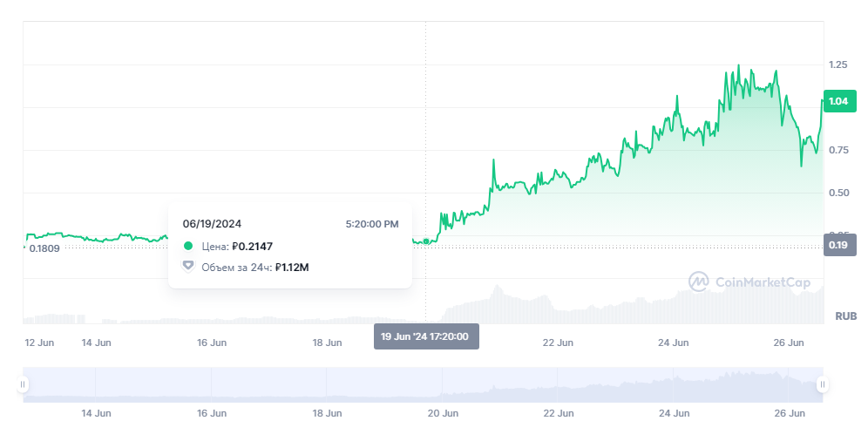The width and height of the screenshot is (868, 441).
Task: Click the 24h volume shield icon in the tooltip
Action: click(x=188, y=267)
